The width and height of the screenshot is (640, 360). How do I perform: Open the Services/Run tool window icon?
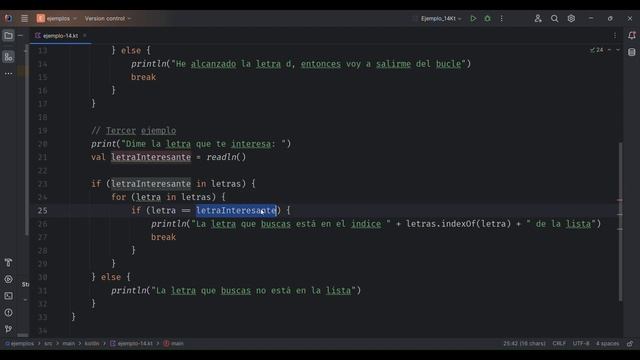[8, 280]
